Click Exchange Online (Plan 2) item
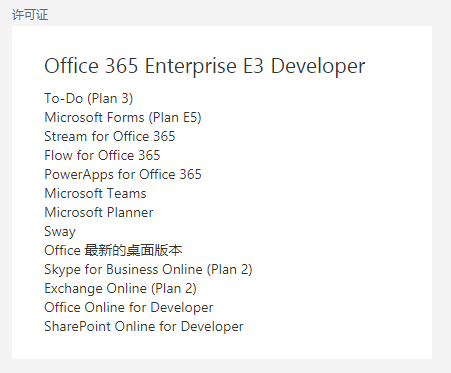Image resolution: width=451 pixels, height=373 pixels. [x=120, y=289]
